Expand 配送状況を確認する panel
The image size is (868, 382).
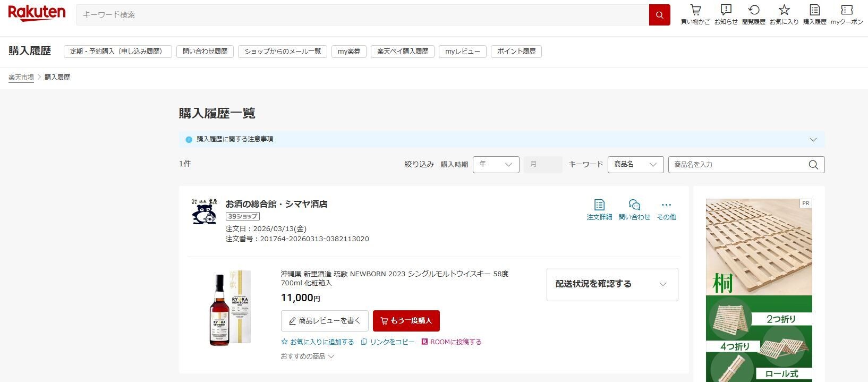click(x=612, y=284)
